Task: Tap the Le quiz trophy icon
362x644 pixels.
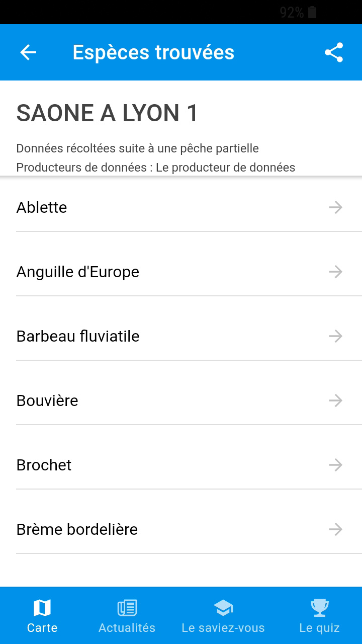Action: coord(320,608)
